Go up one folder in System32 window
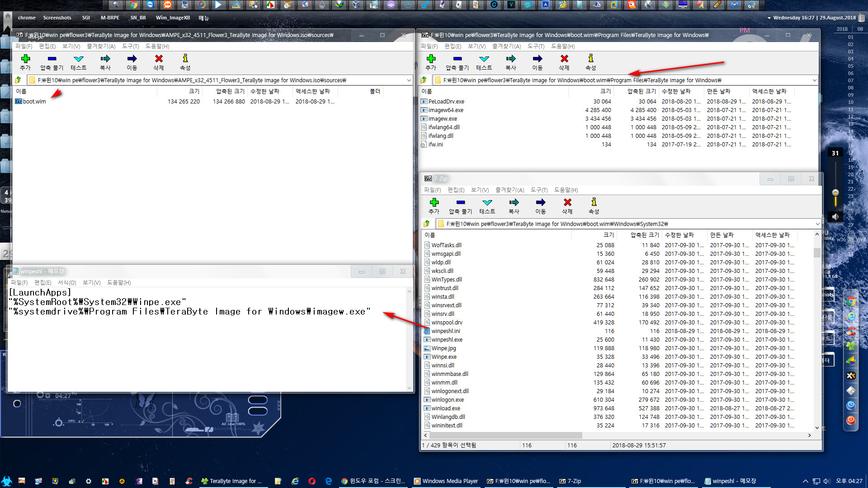This screenshot has height=488, width=868. (427, 224)
